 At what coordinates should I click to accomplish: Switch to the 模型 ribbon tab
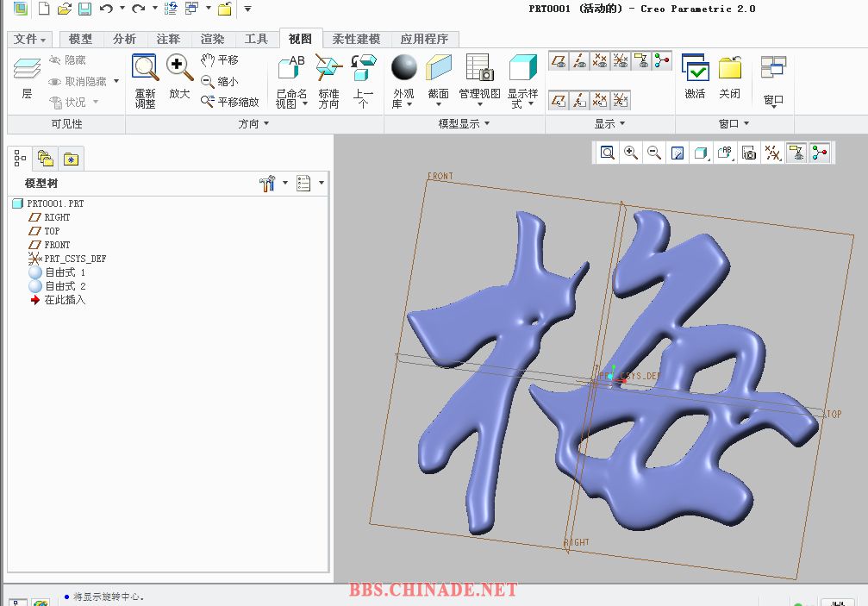pyautogui.click(x=80, y=40)
